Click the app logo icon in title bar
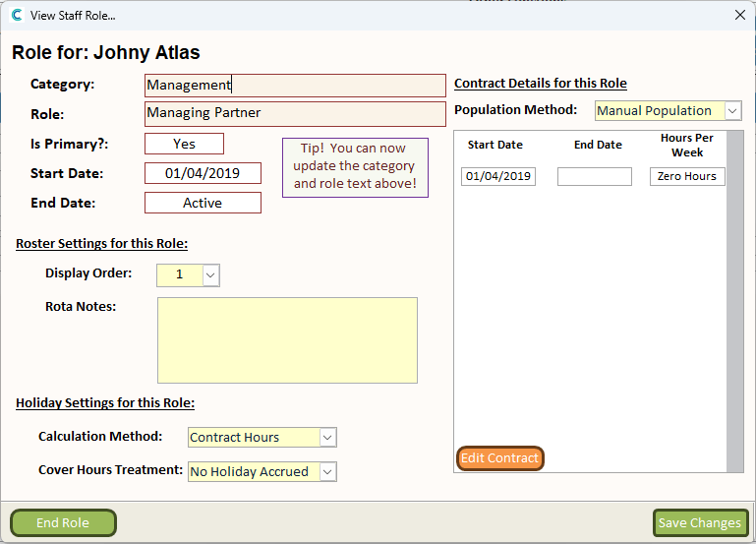Screen dimensions: 756x544 [x=16, y=15]
